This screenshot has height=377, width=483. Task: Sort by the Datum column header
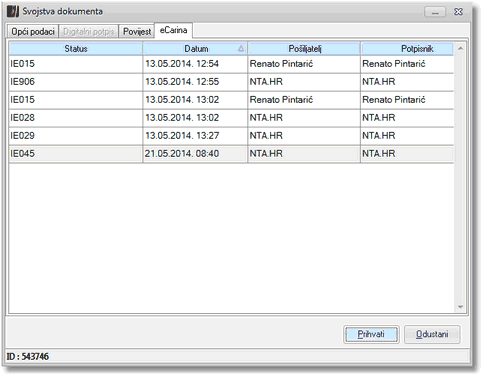coord(195,49)
